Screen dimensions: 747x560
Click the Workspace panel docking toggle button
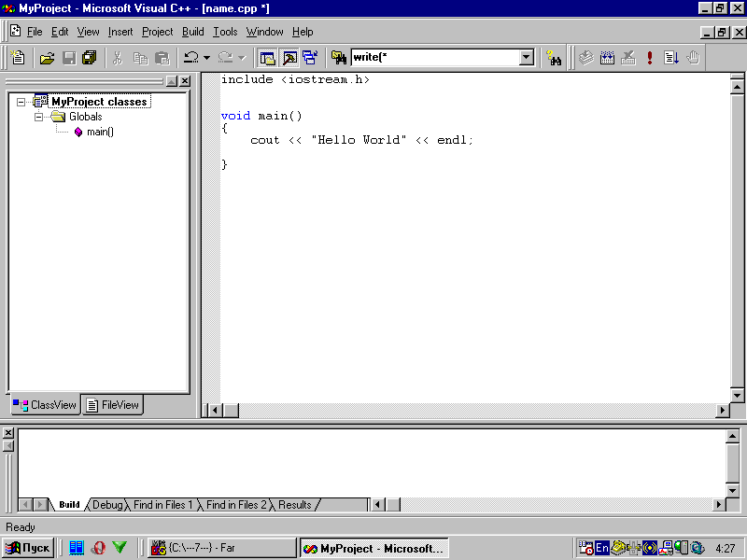172,81
